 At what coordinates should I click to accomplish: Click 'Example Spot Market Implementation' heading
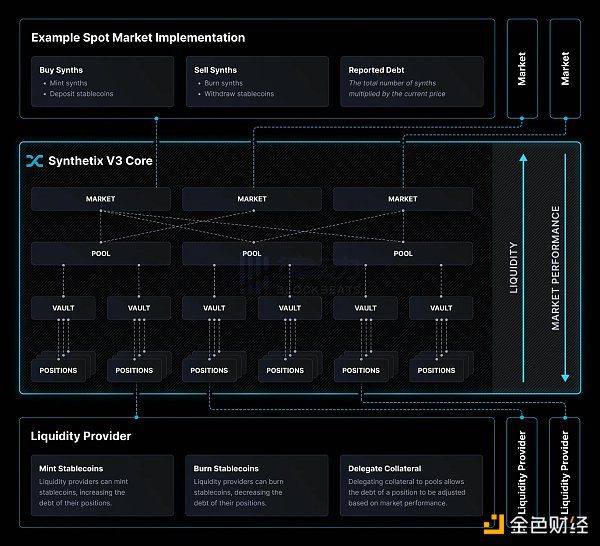pyautogui.click(x=138, y=38)
